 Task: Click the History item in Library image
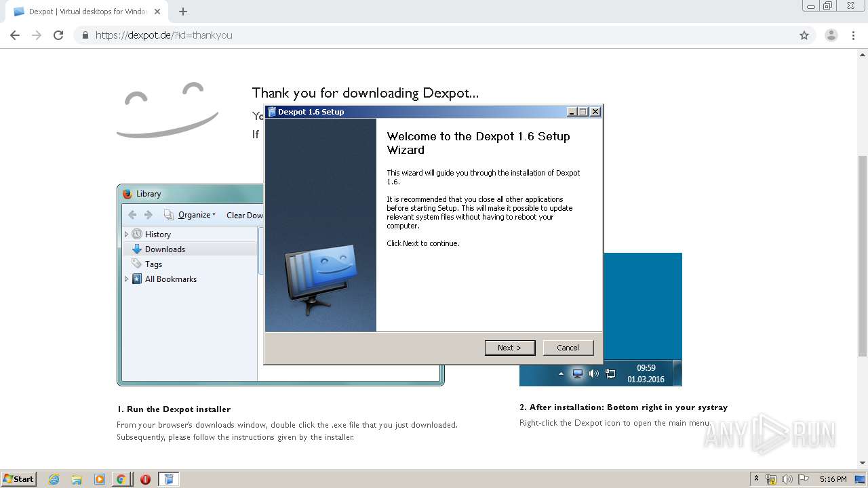click(x=157, y=235)
